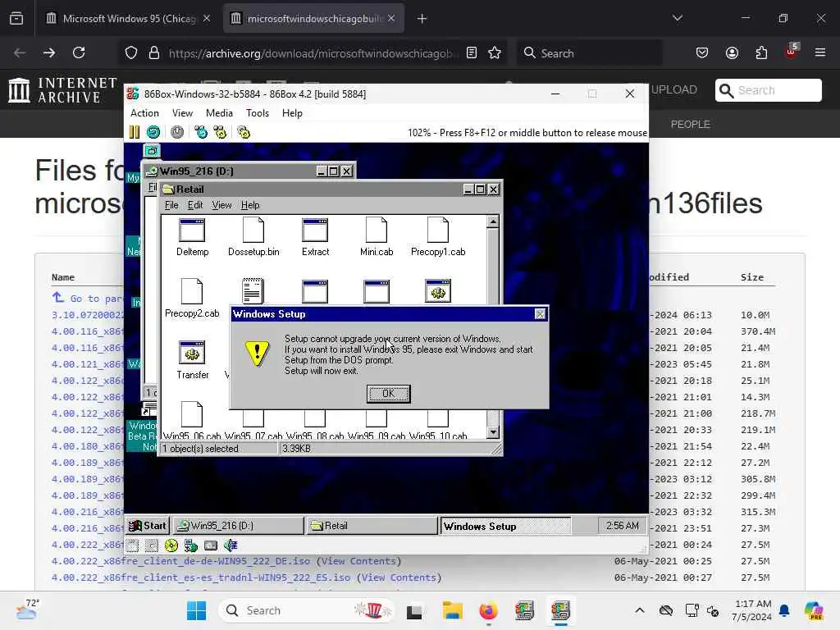Open Action menu in 86Box

[144, 113]
